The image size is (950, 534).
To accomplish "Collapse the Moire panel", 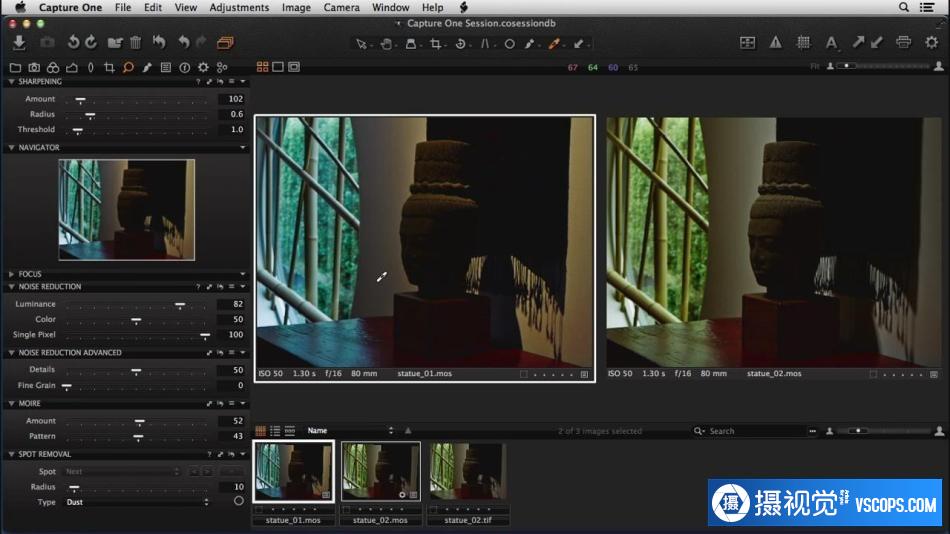I will [x=12, y=403].
